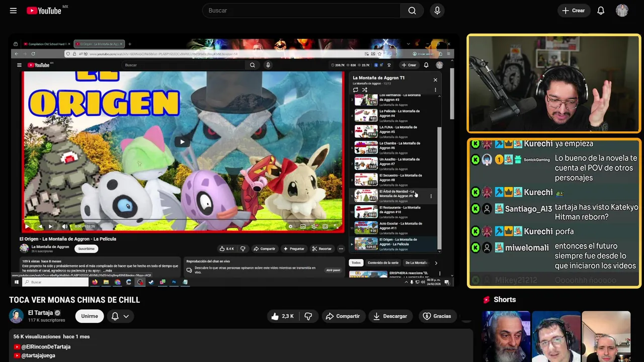Viewport: 644px width, 362px height.
Task: Open the notifications bell at top right
Action: pyautogui.click(x=601, y=11)
